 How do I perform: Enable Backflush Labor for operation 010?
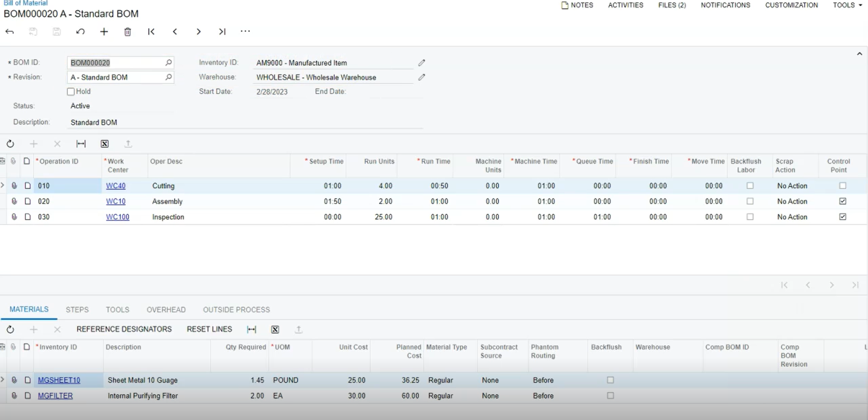[750, 186]
